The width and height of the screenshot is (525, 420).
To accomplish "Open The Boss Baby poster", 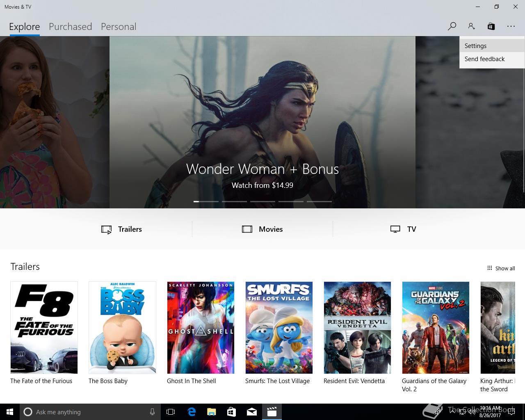I will click(122, 328).
